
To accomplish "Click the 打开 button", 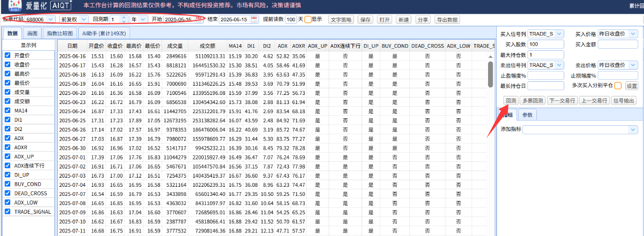I will point(384,19).
